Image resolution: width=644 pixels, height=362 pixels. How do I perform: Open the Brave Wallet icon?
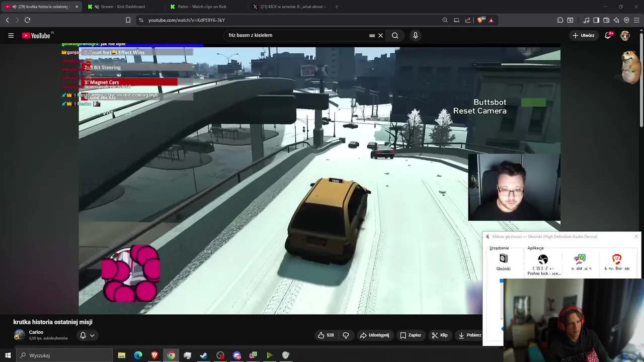point(606,20)
